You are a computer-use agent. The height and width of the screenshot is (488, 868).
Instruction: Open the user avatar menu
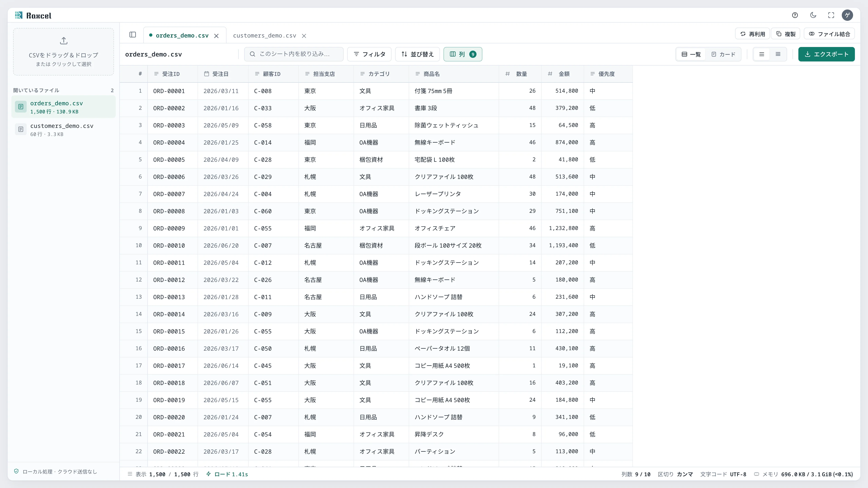(847, 15)
